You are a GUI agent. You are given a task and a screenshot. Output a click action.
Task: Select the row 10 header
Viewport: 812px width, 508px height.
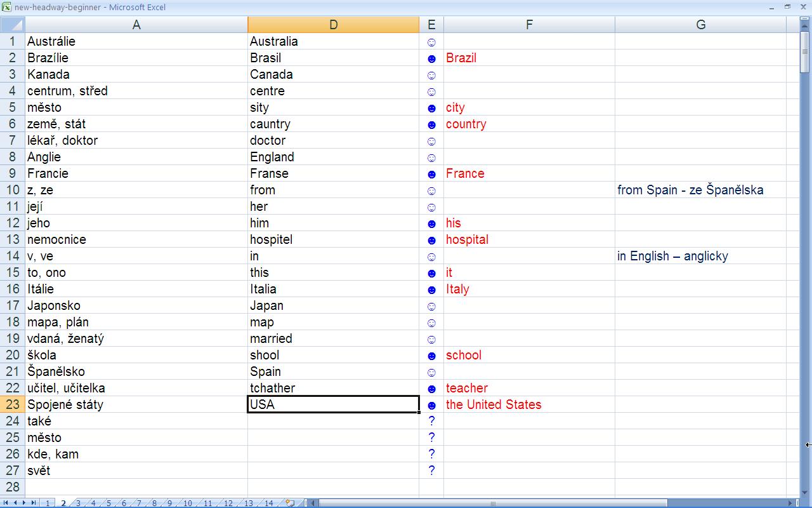[12, 190]
